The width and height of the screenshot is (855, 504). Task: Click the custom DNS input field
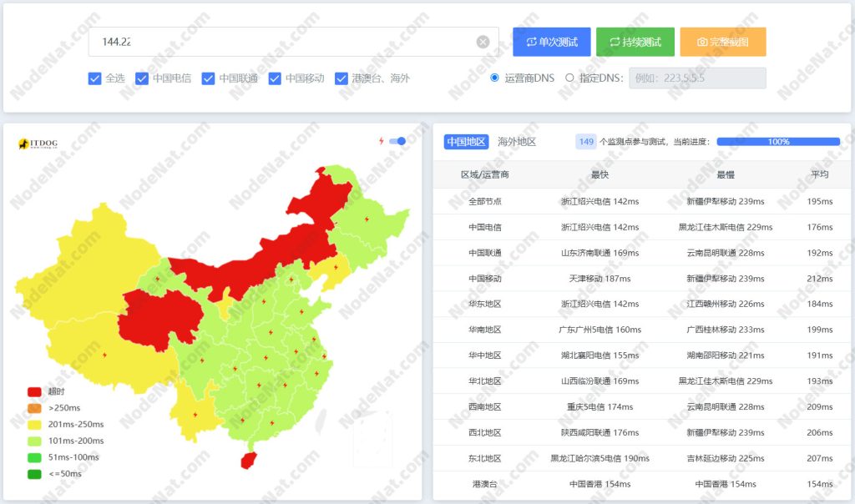[697, 78]
